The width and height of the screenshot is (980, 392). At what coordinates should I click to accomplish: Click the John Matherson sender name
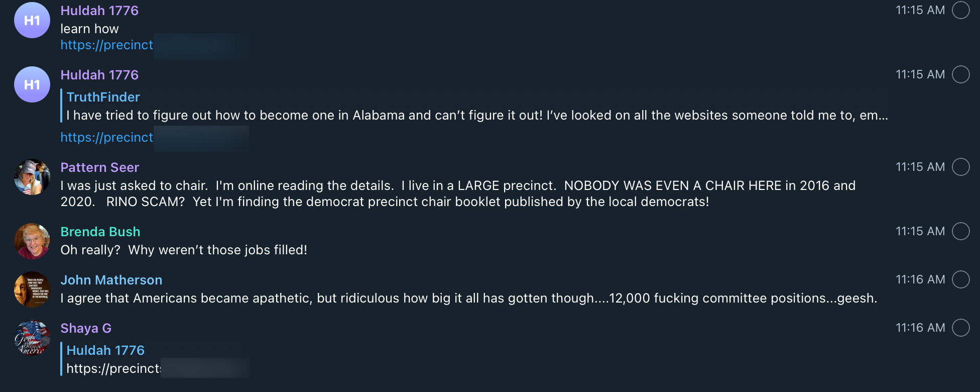tap(111, 280)
